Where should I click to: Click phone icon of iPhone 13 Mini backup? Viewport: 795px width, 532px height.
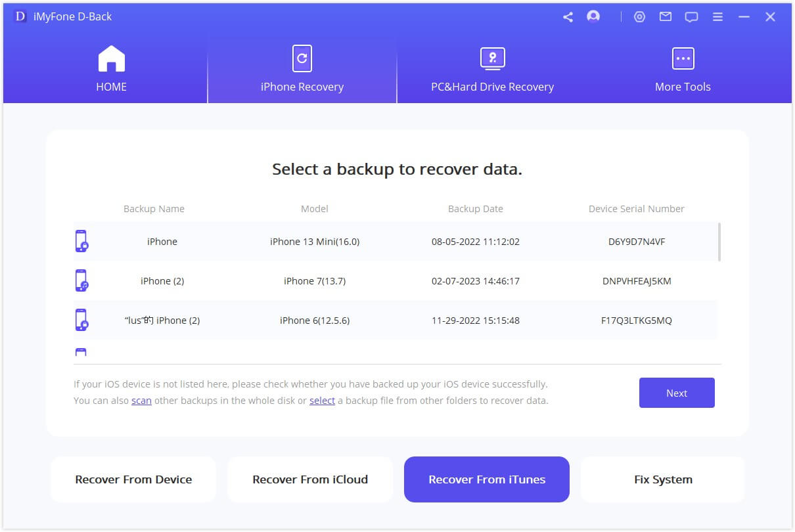pyautogui.click(x=81, y=242)
